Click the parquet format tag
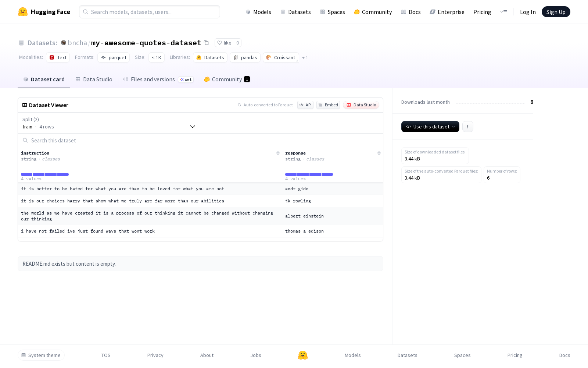The image size is (588, 368). [x=114, y=57]
